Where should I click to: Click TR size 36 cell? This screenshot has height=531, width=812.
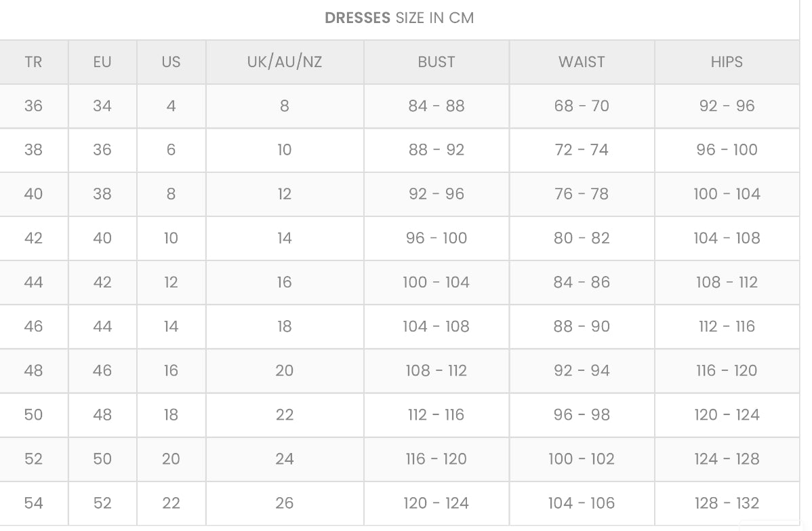pos(33,106)
